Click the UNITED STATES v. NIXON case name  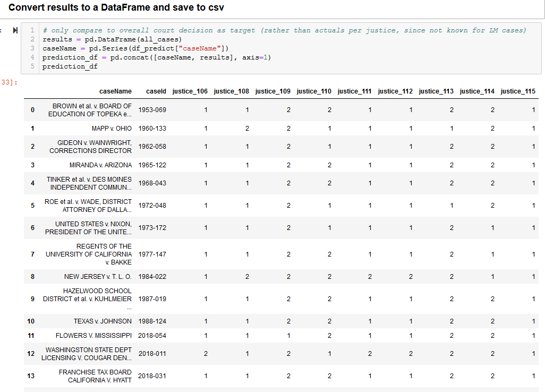tap(88, 228)
